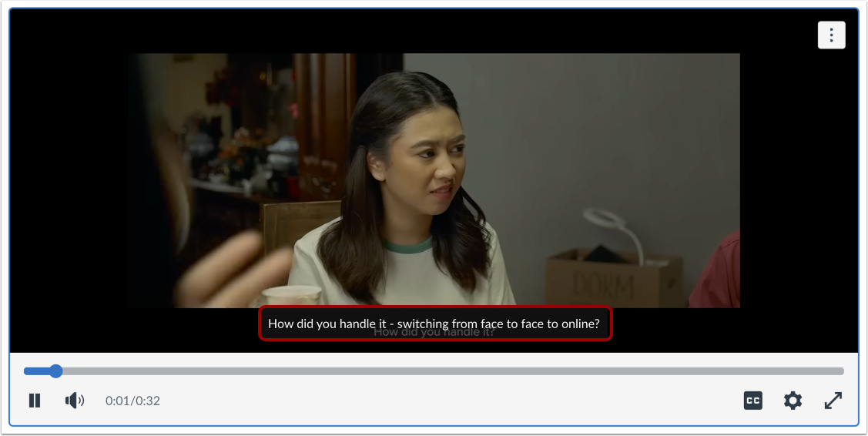
Task: Open video settings gear menu
Action: [793, 401]
